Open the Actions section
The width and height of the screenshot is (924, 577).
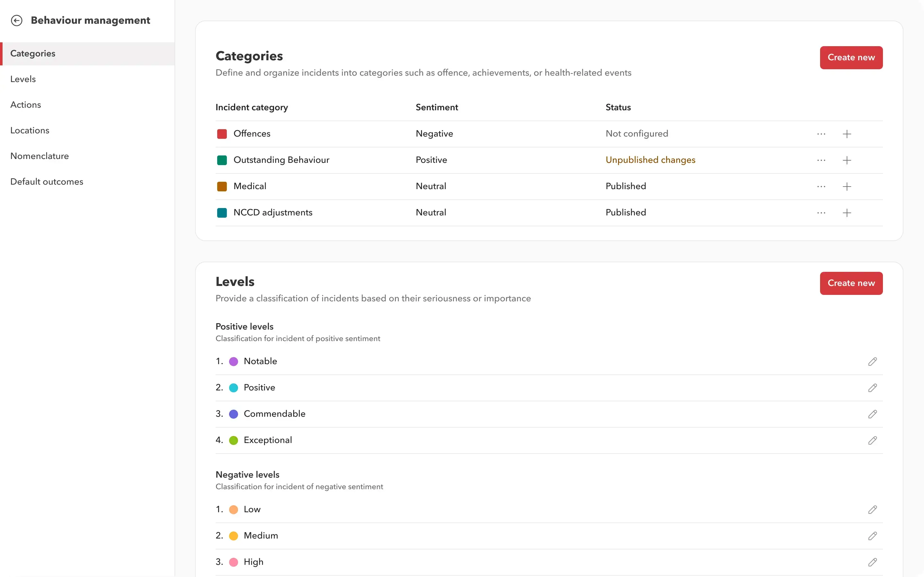tap(25, 105)
